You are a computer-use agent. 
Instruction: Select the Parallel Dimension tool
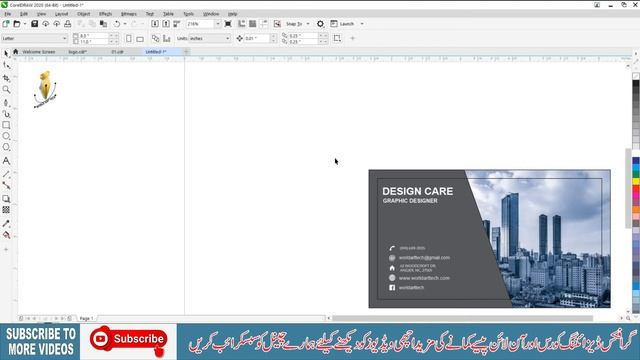tap(6, 174)
